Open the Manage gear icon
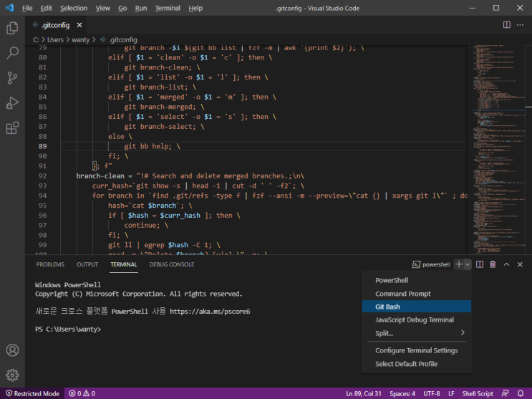This screenshot has height=399, width=532. (12, 375)
